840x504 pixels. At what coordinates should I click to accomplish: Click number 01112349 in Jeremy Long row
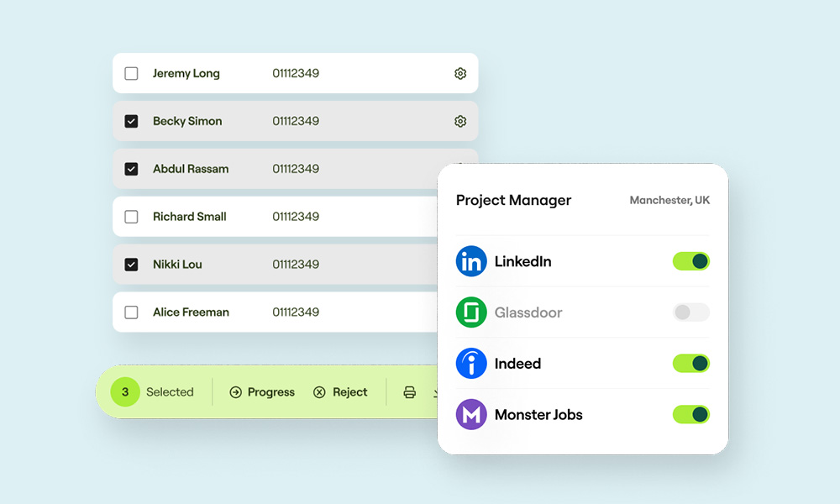pyautogui.click(x=296, y=73)
